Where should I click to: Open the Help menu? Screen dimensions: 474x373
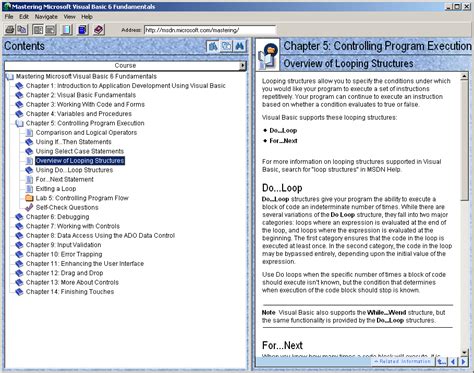[x=87, y=17]
